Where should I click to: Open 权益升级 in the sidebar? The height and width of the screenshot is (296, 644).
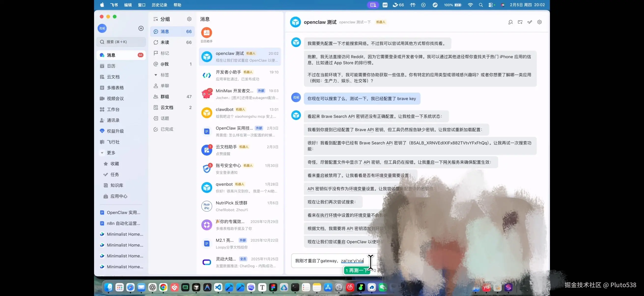[x=115, y=131]
